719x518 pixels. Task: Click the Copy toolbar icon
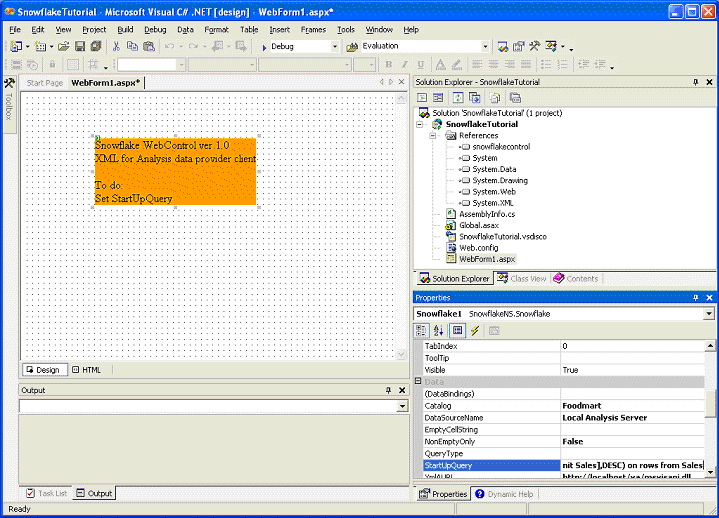[x=132, y=46]
